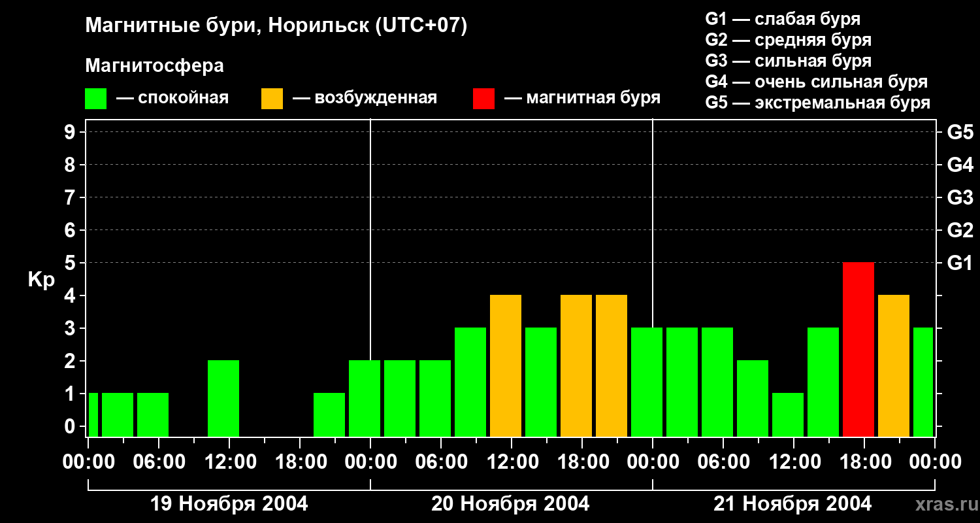980x523 pixels.
Task: Click the 'G1' label on the right axis
Action: (x=960, y=263)
